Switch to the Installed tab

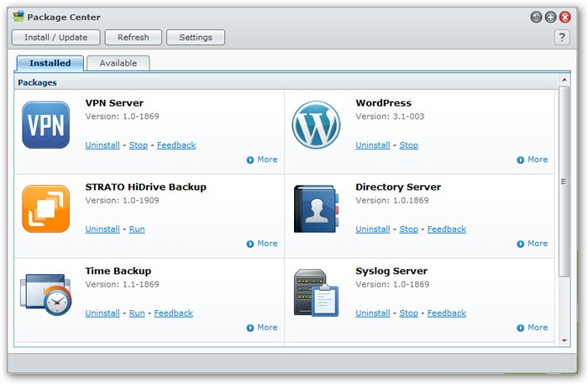[50, 63]
